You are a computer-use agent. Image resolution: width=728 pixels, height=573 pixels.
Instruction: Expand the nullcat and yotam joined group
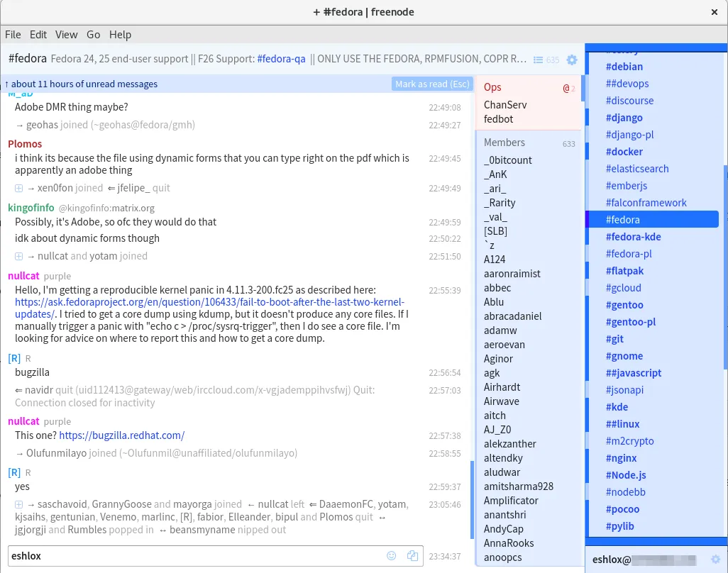[18, 256]
